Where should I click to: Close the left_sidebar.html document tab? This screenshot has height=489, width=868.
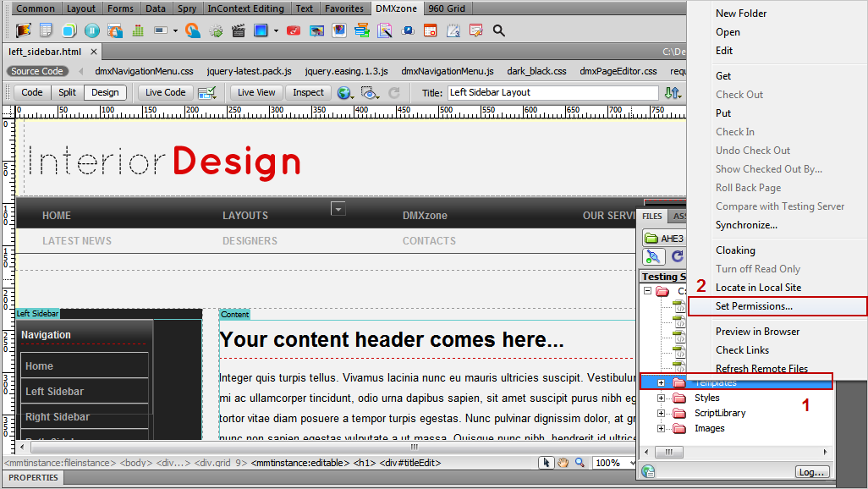pyautogui.click(x=94, y=52)
